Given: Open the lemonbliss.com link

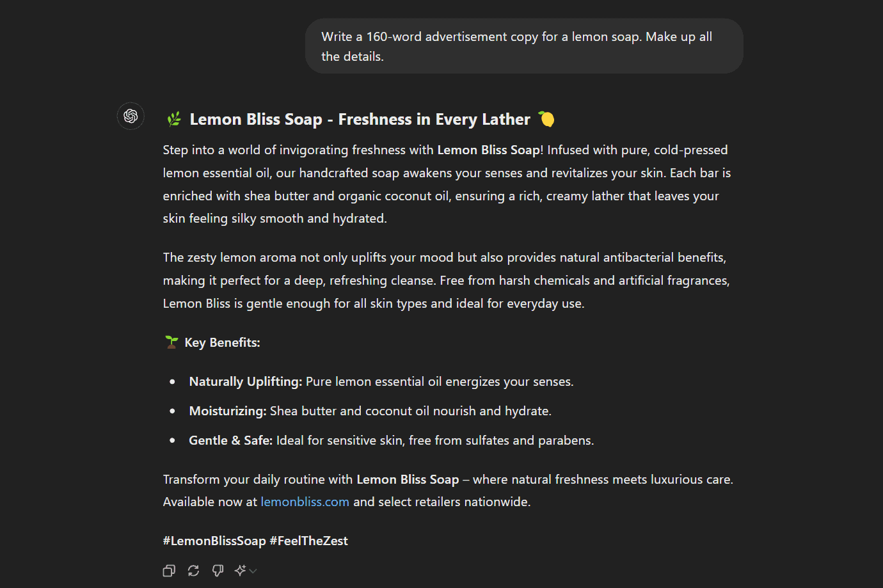Looking at the screenshot, I should pos(305,502).
